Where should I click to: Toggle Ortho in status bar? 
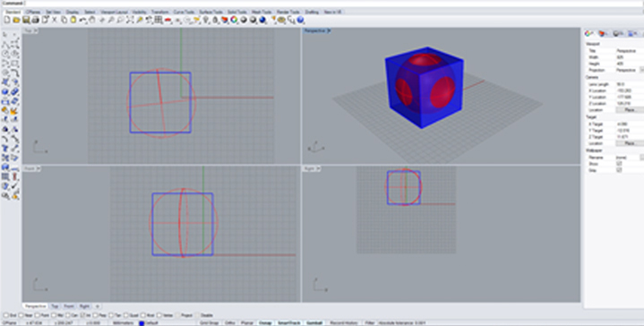[x=229, y=322]
